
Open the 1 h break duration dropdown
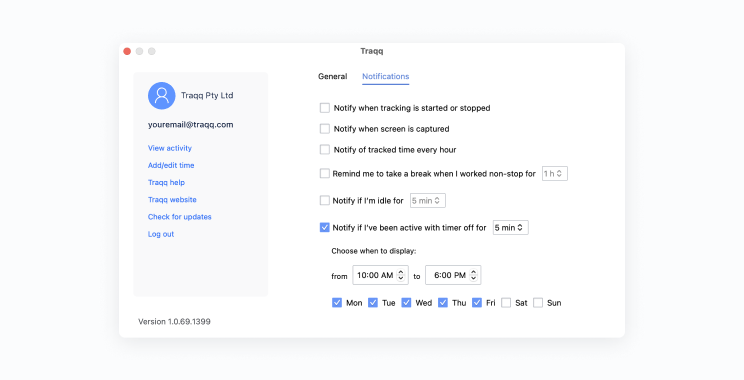[x=555, y=174]
